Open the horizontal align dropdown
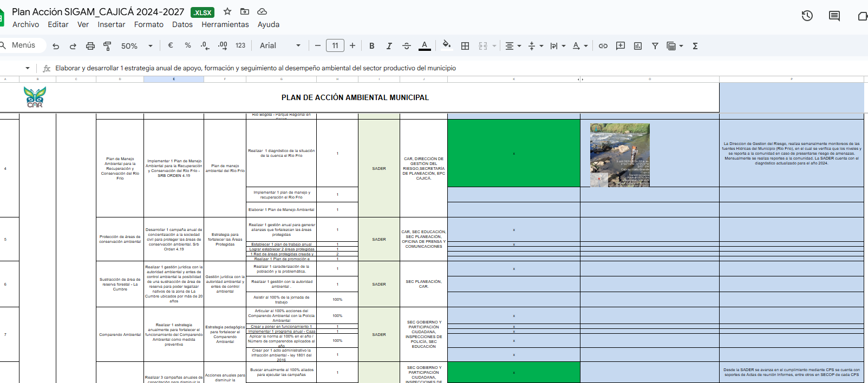868x383 pixels. coord(513,46)
